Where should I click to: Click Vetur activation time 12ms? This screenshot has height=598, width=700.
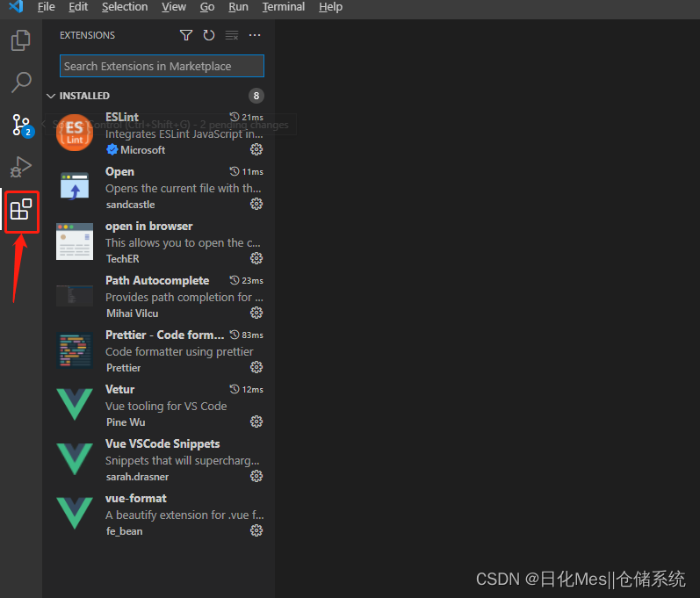[x=247, y=390]
